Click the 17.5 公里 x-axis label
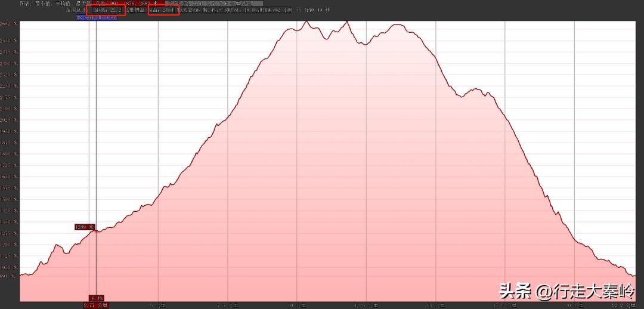Image resolution: width=644 pixels, height=309 pixels. point(505,305)
